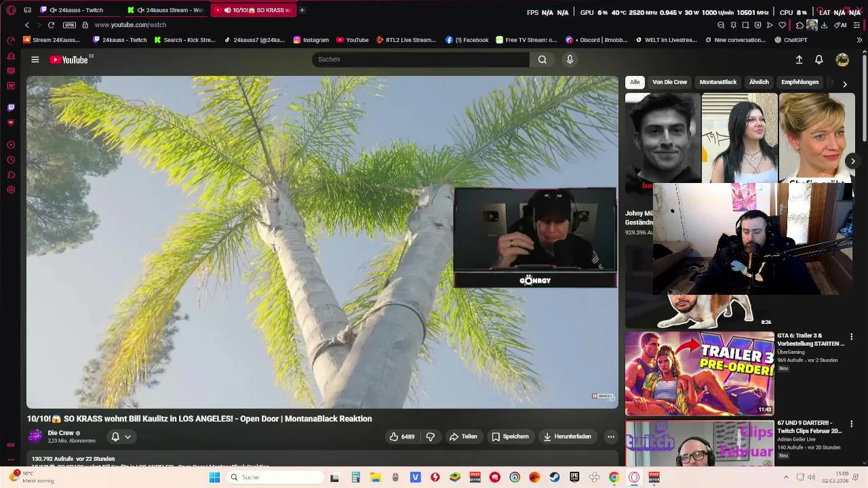Open 67 UND 9 DARTER video title
This screenshot has width=868, height=488.
pyautogui.click(x=810, y=427)
